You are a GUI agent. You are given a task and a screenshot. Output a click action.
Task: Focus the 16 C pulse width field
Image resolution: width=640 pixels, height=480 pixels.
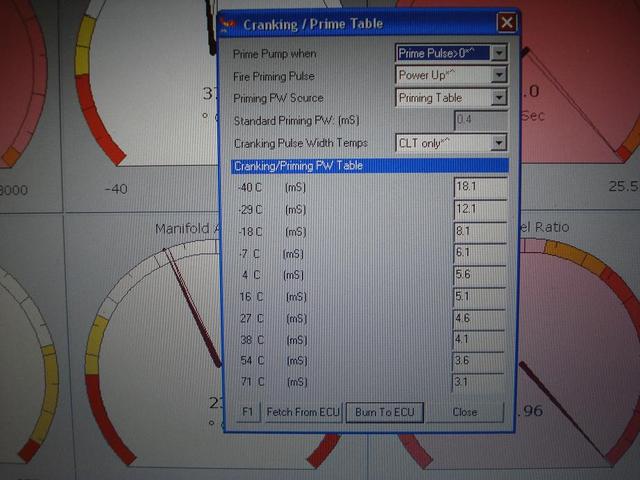(479, 297)
